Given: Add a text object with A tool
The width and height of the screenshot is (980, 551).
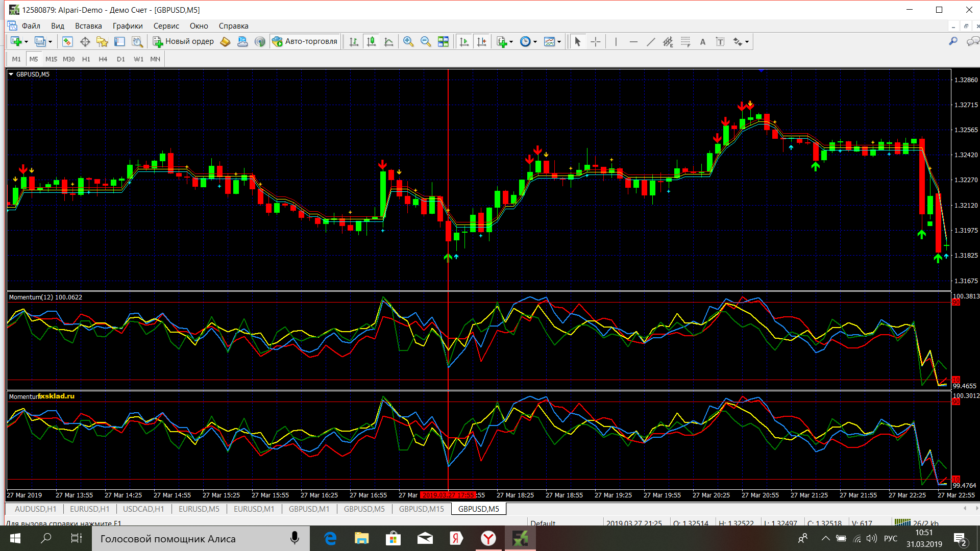Looking at the screenshot, I should coord(703,42).
